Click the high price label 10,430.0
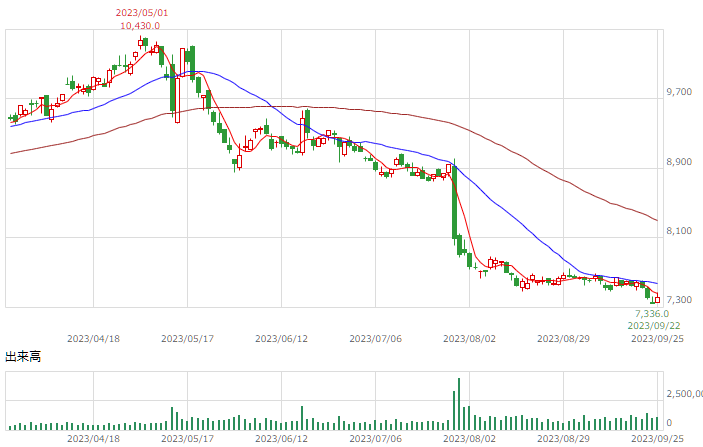This screenshot has height=447, width=703. [x=140, y=26]
